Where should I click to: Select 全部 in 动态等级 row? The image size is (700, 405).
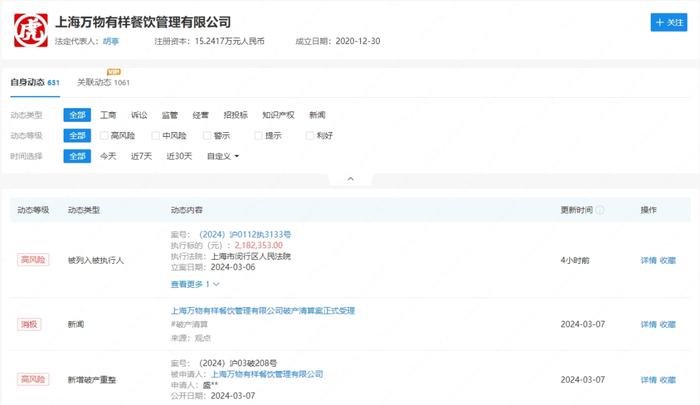[77, 136]
